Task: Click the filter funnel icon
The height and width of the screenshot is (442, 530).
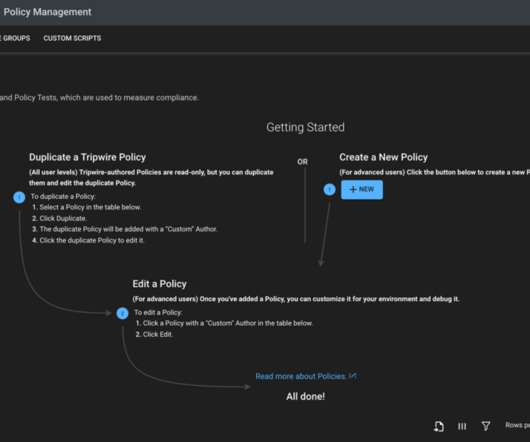Action: point(486,426)
